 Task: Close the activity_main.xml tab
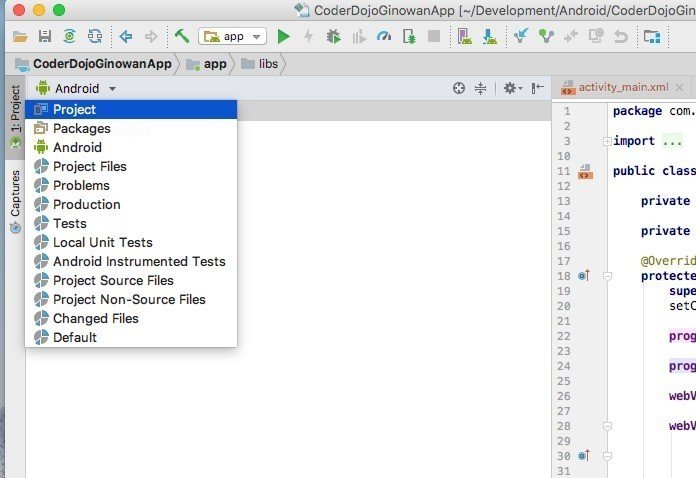click(680, 87)
